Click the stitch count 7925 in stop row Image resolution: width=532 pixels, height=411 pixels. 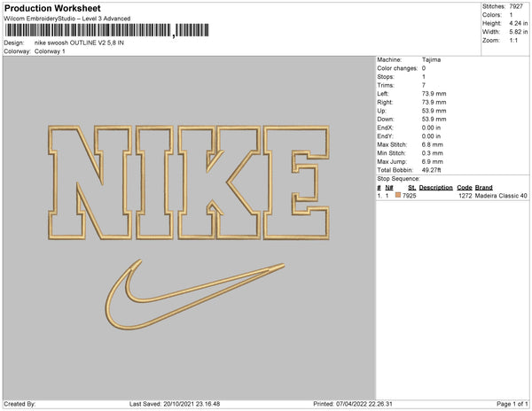409,196
